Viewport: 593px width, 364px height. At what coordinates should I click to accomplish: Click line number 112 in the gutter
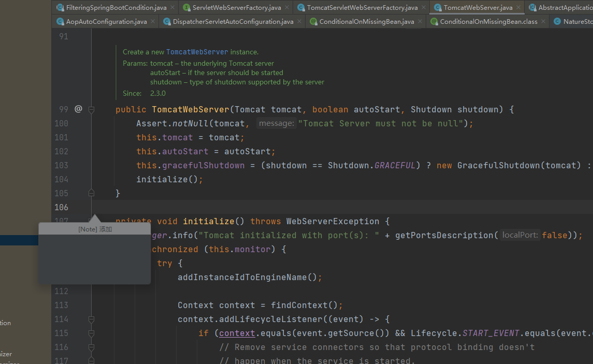(61, 291)
